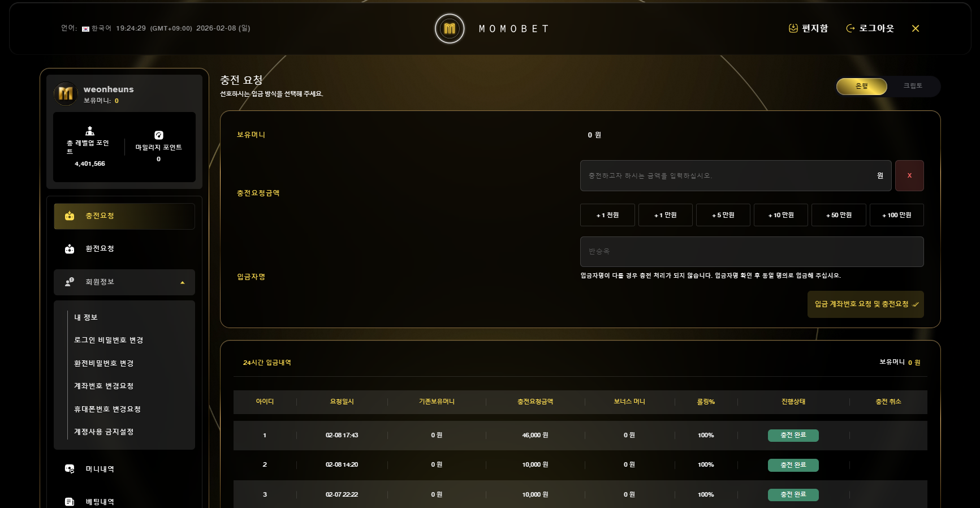Collapse the 회원정보 menu section
The height and width of the screenshot is (508, 980).
coord(182,282)
